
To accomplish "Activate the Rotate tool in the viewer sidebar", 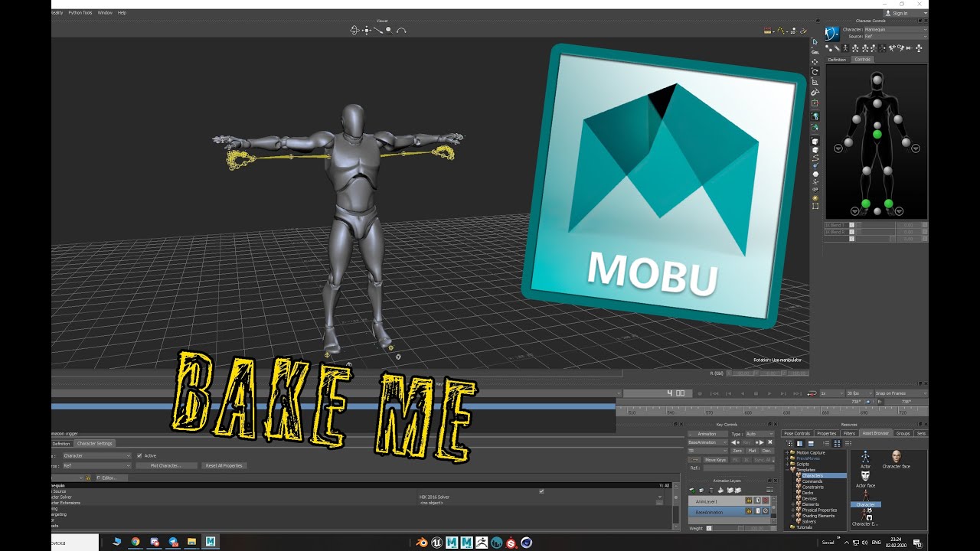I will tap(815, 71).
